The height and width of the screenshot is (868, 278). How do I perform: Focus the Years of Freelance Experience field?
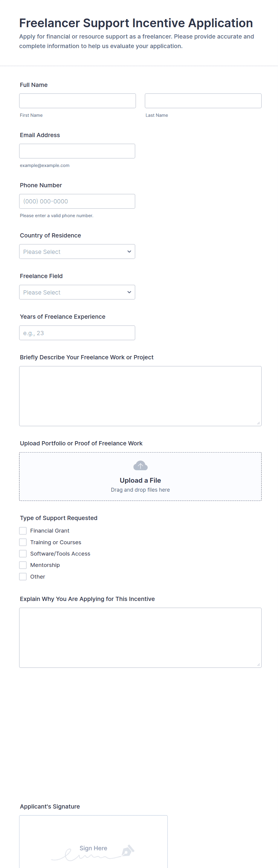tap(77, 333)
